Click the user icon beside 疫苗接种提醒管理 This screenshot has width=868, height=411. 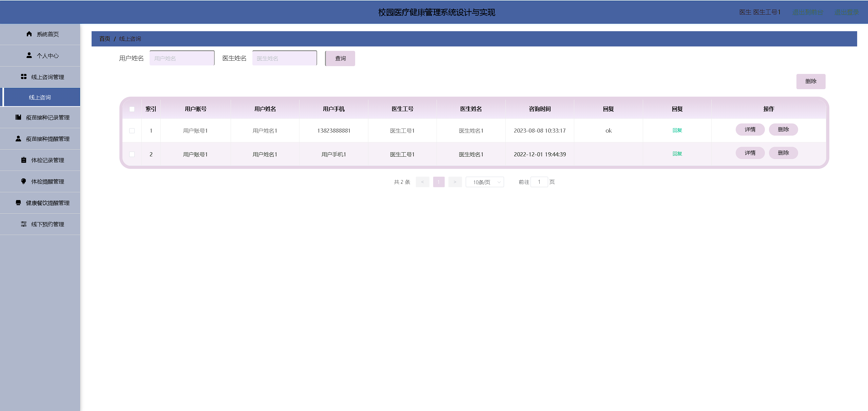tap(18, 139)
